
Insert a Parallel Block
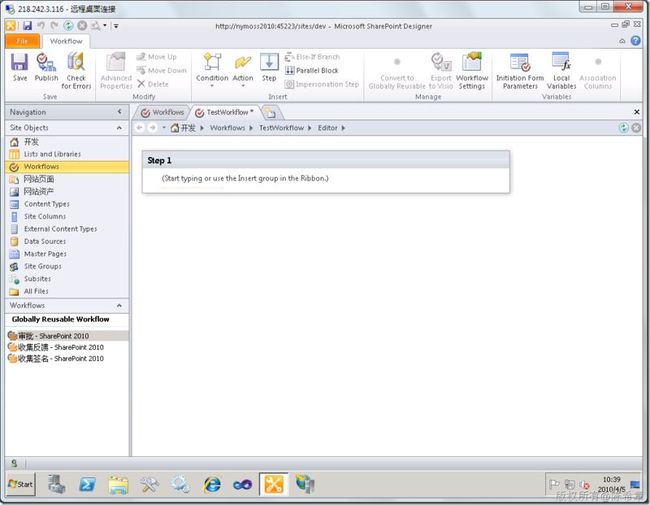click(x=312, y=70)
